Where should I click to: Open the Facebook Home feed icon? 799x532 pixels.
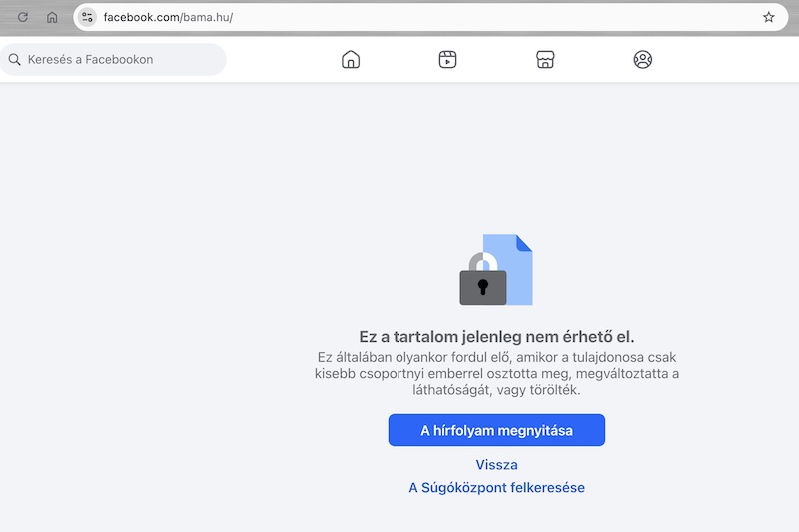tap(351, 60)
